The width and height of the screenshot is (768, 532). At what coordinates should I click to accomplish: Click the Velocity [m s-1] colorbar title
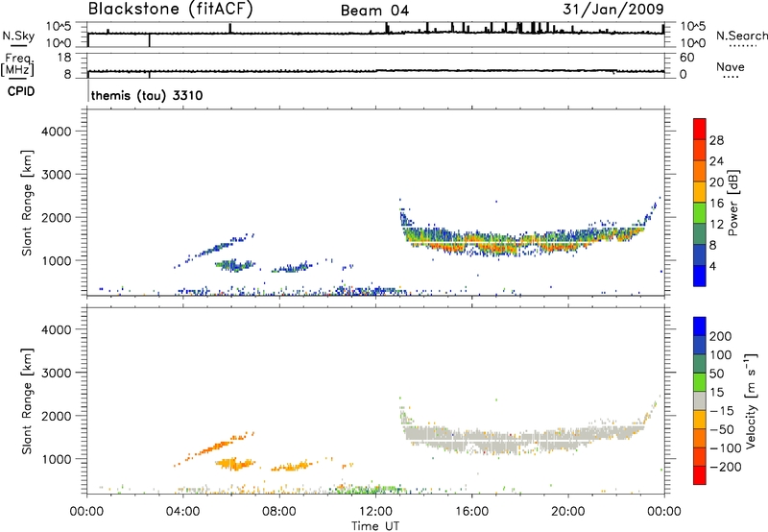750,400
